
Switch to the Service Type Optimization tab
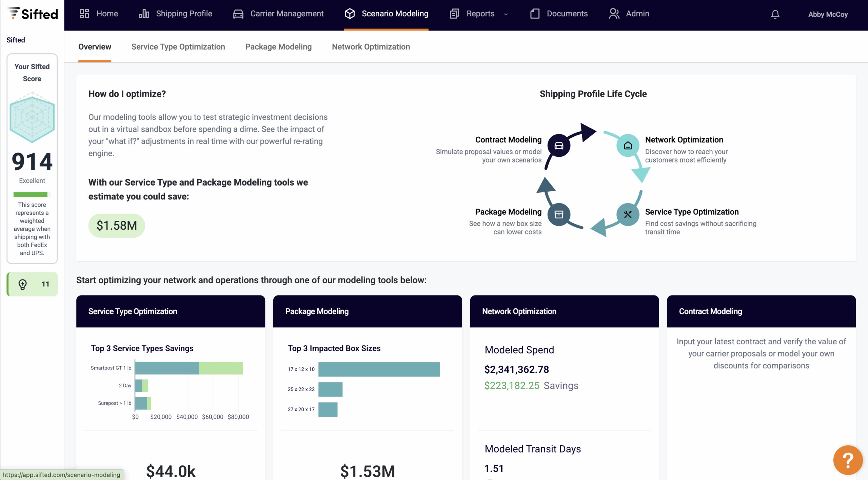[178, 47]
